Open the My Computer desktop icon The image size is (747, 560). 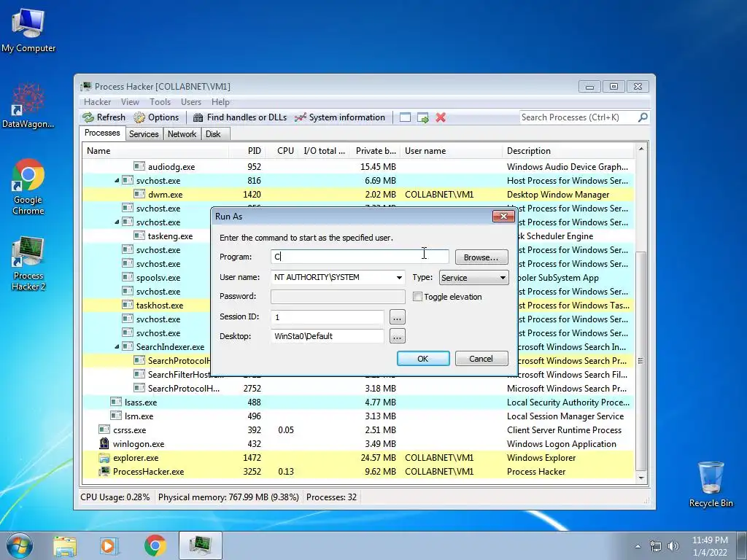pyautogui.click(x=28, y=30)
